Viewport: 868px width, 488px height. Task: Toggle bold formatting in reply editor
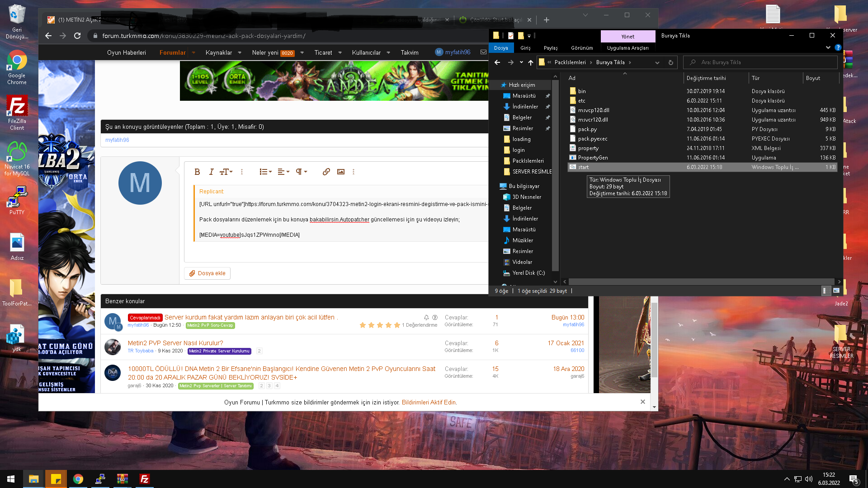197,172
